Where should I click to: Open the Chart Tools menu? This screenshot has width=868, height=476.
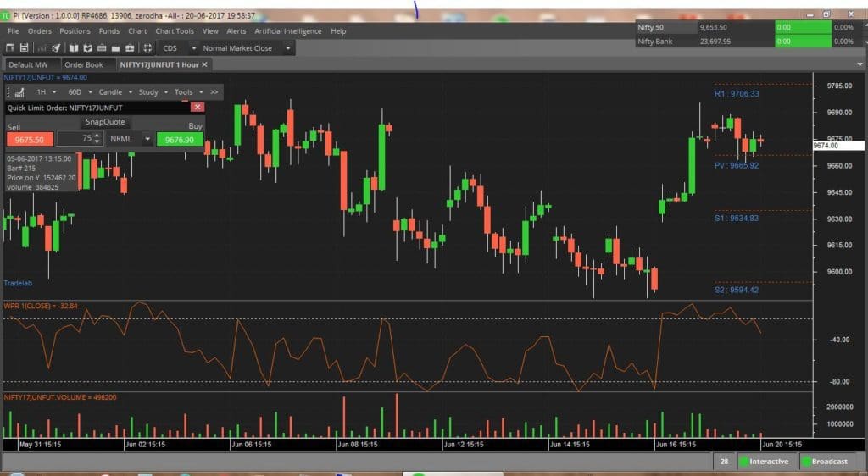[173, 31]
